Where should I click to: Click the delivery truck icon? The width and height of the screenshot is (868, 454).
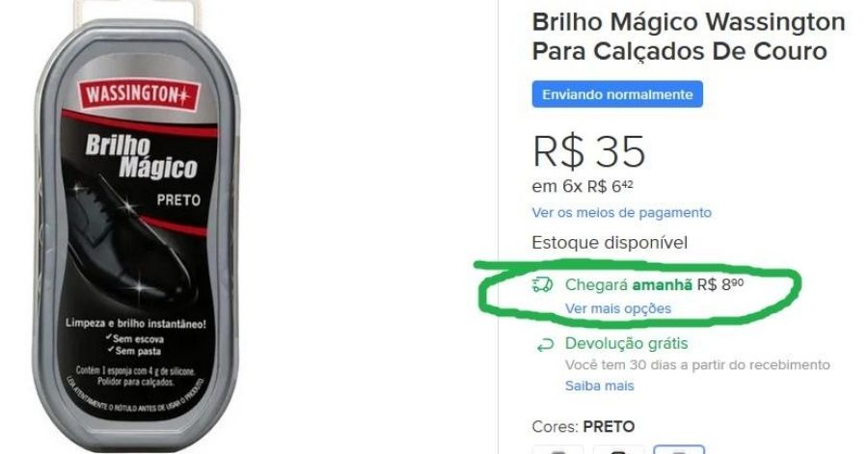pos(542,284)
